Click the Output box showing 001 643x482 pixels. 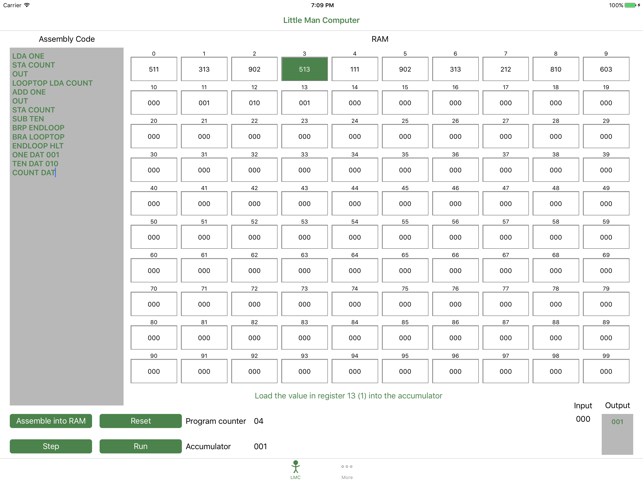tap(617, 434)
